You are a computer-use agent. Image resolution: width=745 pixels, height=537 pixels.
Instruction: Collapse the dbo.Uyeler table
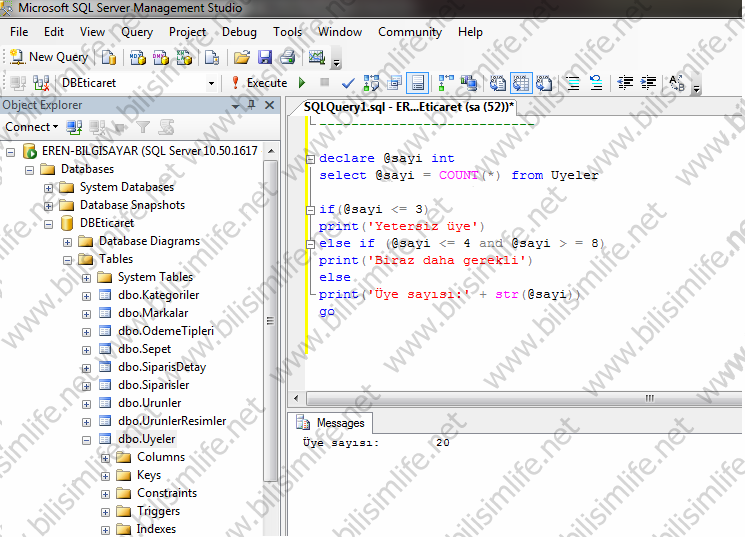click(x=86, y=441)
